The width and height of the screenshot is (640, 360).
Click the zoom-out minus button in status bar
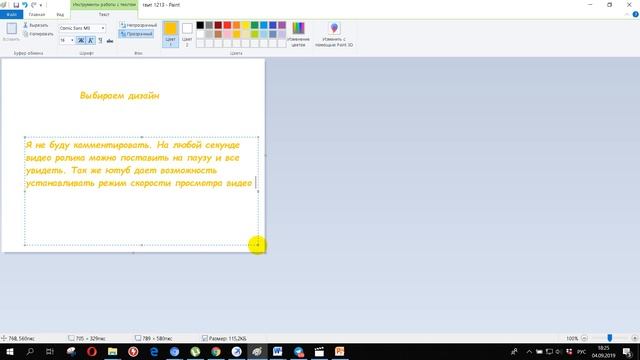pos(584,338)
